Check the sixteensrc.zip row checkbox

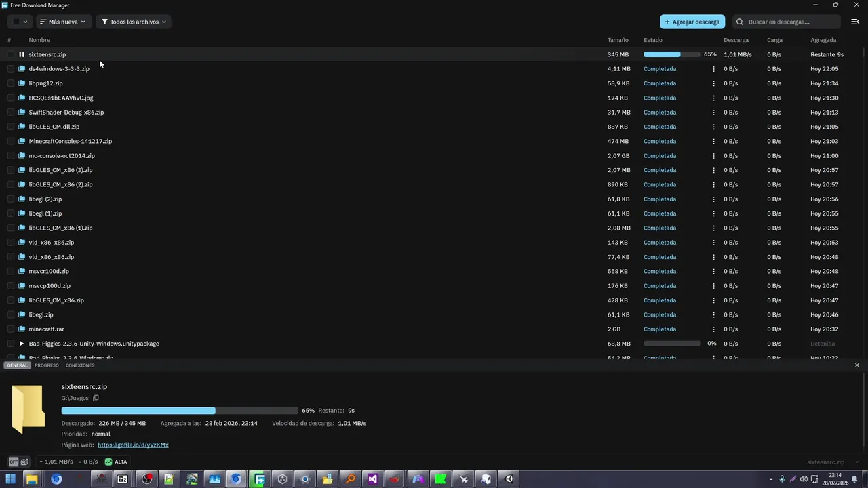pyautogui.click(x=10, y=54)
